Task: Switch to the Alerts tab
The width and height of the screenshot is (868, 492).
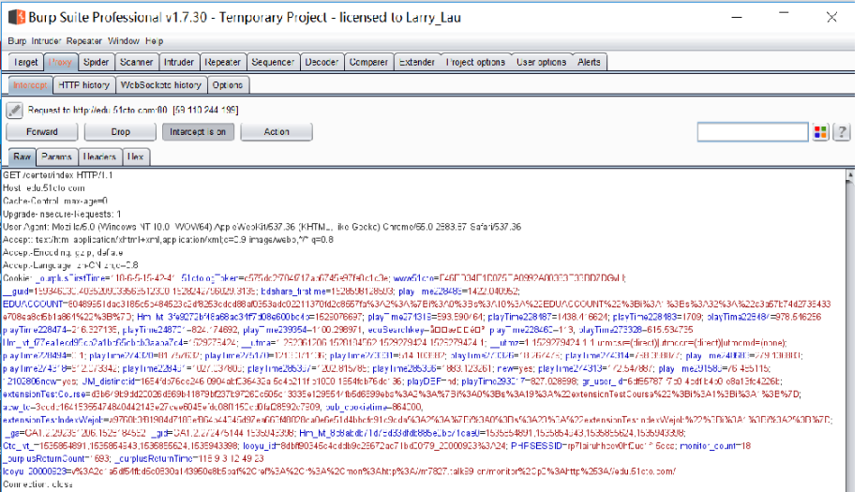Action: (x=589, y=62)
